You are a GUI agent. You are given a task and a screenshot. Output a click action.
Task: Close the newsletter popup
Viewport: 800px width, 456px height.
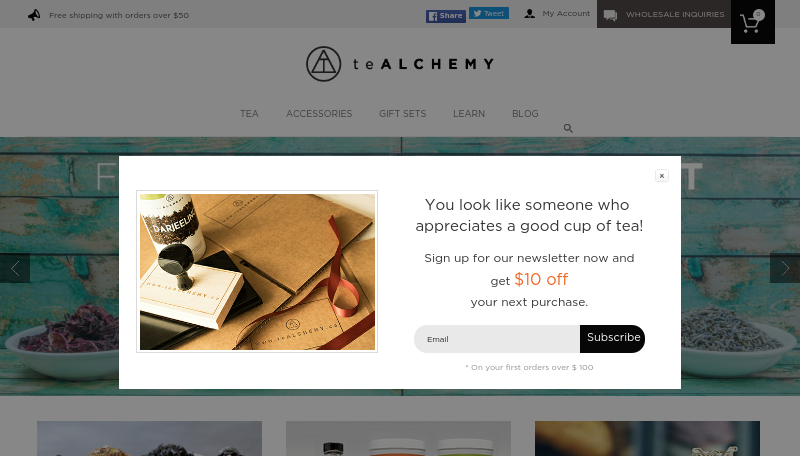(662, 175)
